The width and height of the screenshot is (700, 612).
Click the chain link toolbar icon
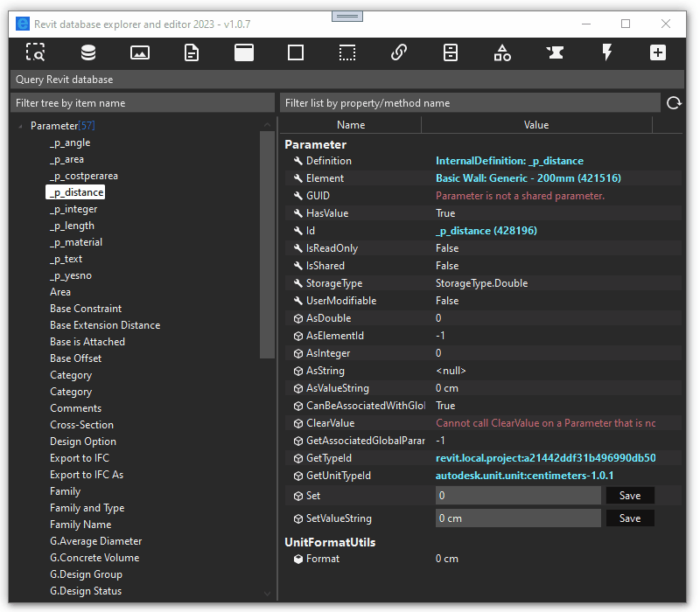coord(399,52)
